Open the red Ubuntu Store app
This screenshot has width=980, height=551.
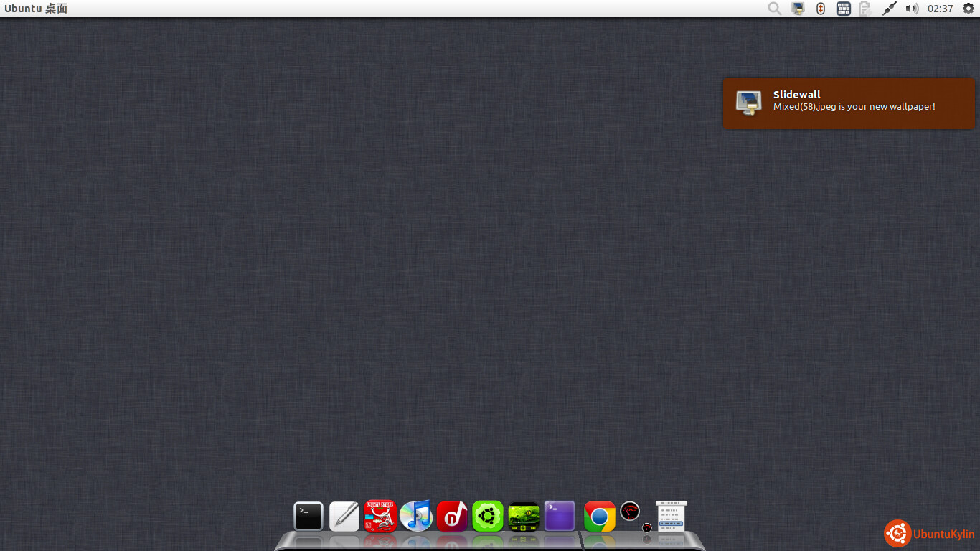click(x=380, y=516)
